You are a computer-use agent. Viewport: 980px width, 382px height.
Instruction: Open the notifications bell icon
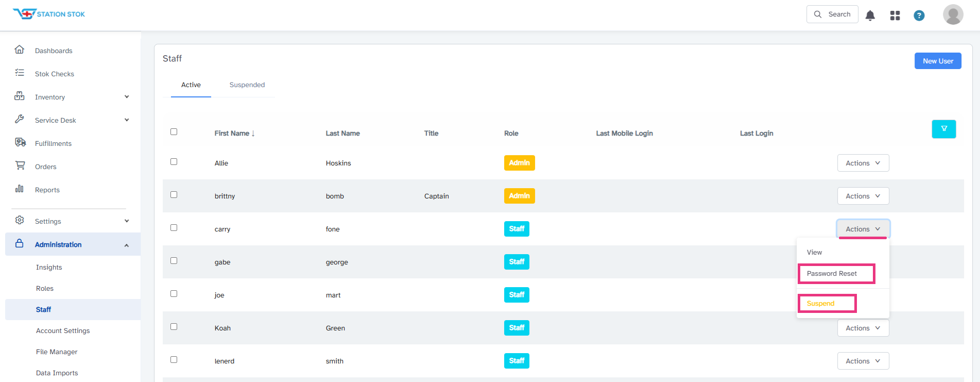tap(870, 15)
